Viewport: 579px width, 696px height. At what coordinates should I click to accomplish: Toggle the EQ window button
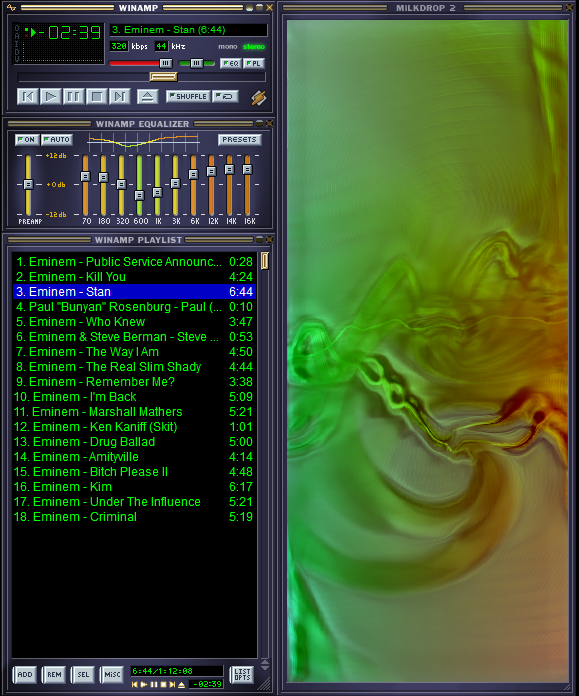(231, 63)
